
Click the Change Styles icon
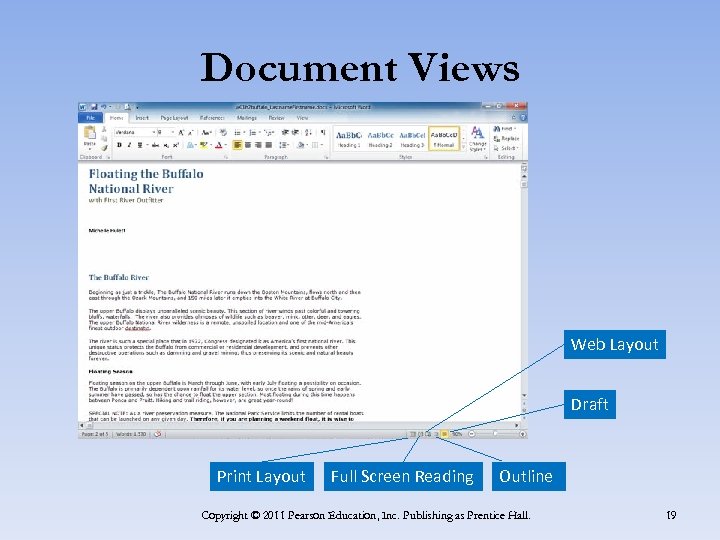(x=478, y=139)
